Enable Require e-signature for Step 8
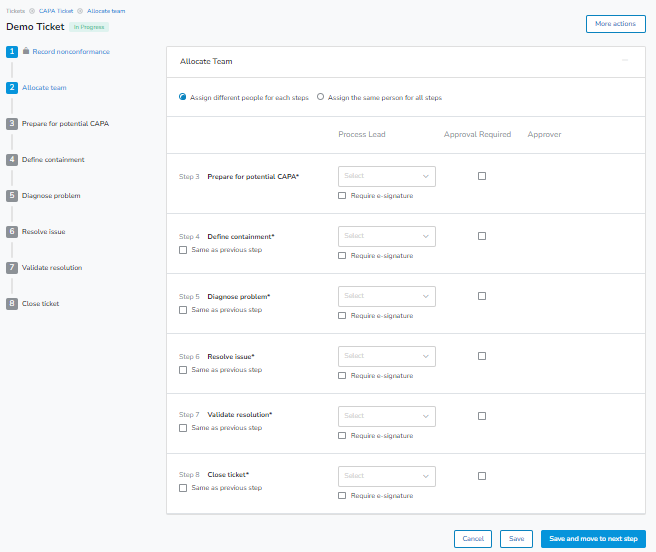This screenshot has width=656, height=552. pyautogui.click(x=342, y=496)
